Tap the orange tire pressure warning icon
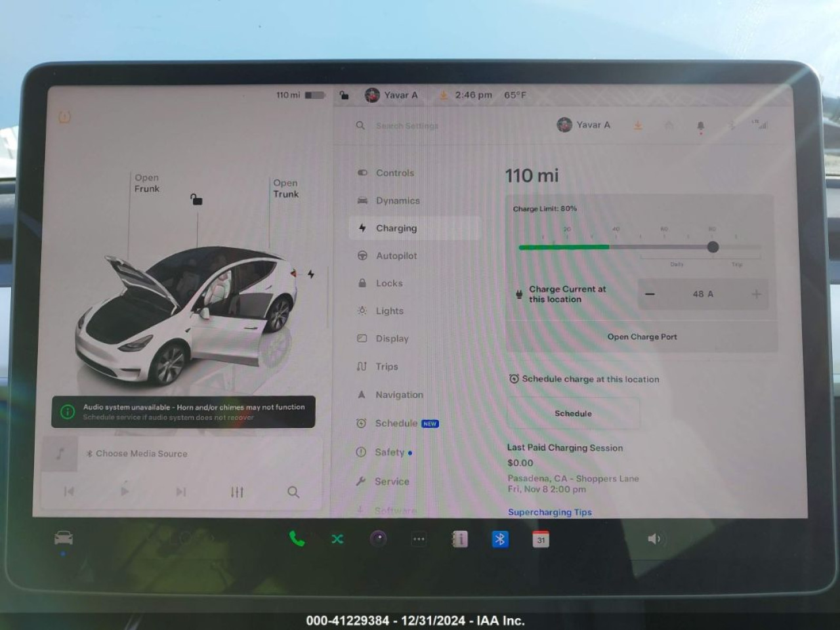 65,117
